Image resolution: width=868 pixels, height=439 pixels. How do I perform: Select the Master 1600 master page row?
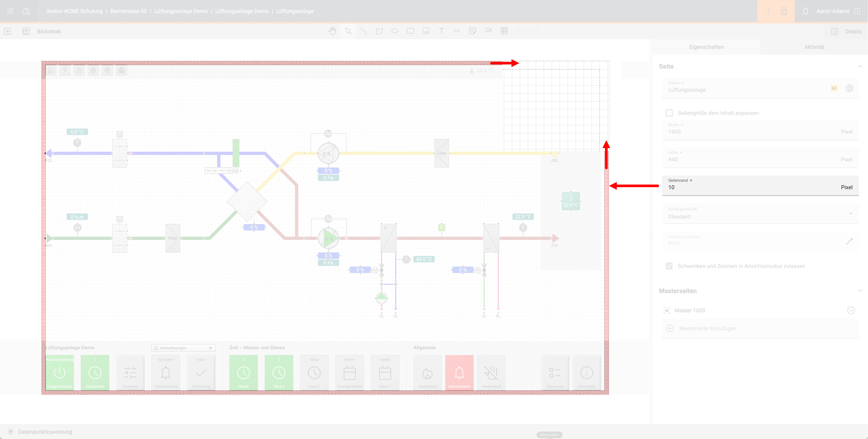tap(760, 310)
